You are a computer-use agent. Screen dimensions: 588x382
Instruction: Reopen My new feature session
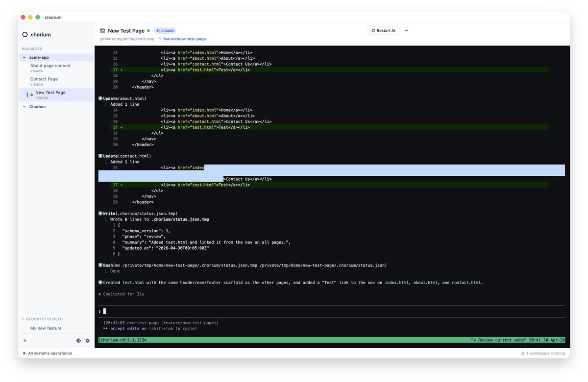pos(46,328)
